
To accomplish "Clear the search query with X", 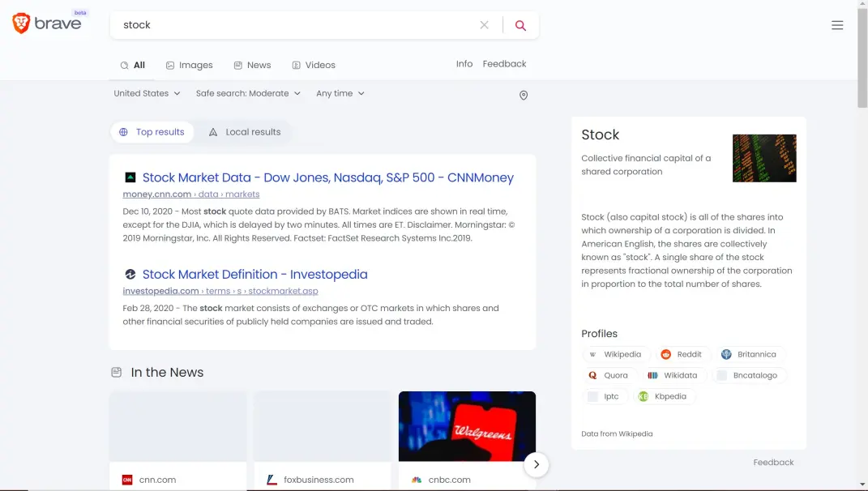I will pyautogui.click(x=485, y=25).
